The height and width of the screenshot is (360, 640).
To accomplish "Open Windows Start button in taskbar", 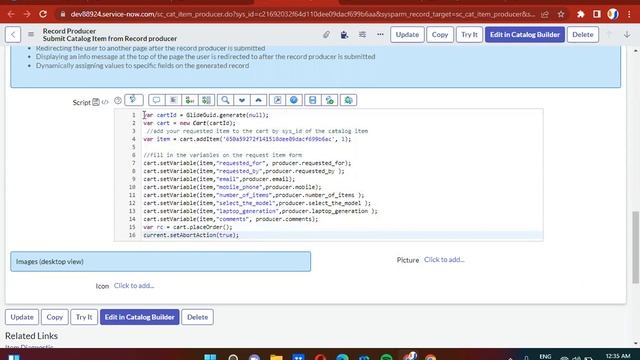I will pyautogui.click(x=210, y=357).
